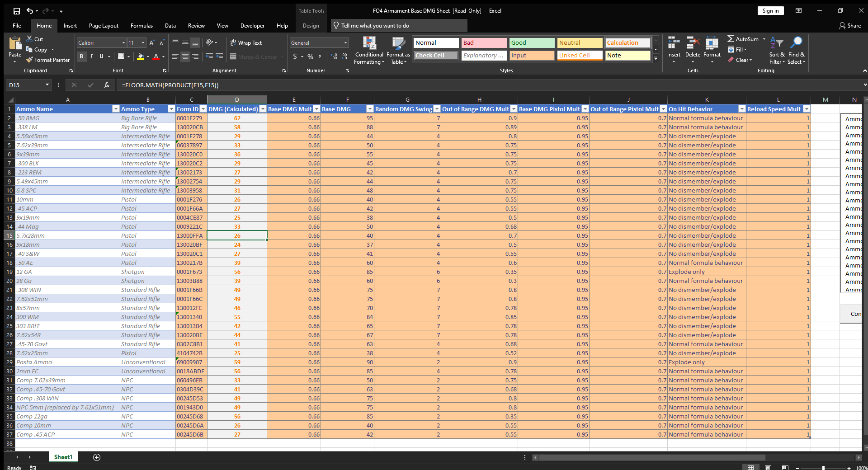Apply the Good cell style

tap(532, 43)
